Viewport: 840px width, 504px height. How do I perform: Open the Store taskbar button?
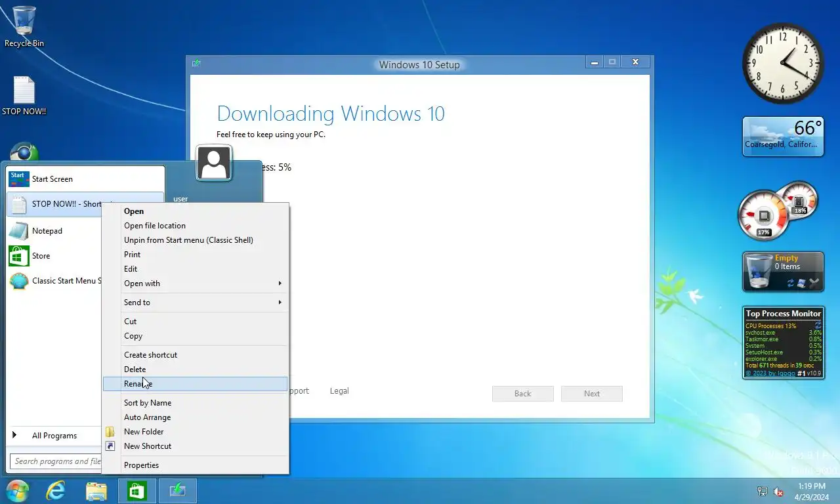tap(136, 491)
